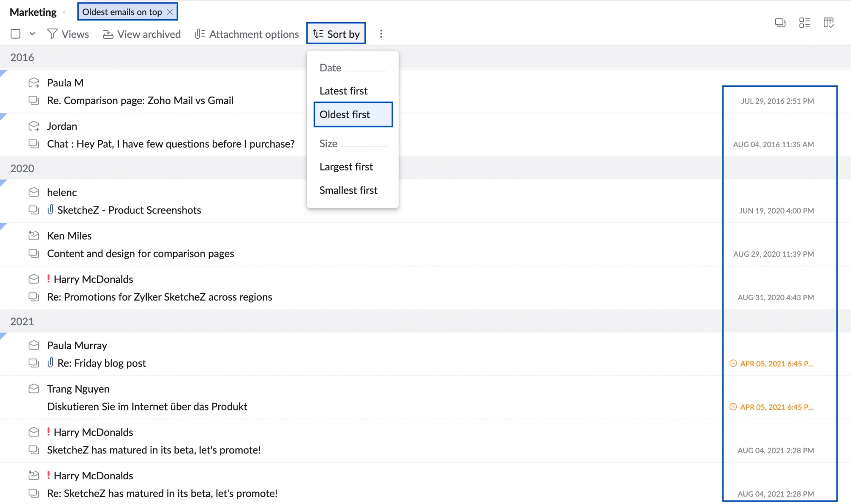Screen dimensions: 851x504
Task: Toggle unread flag on Harry McDonalds email
Action: pos(35,279)
